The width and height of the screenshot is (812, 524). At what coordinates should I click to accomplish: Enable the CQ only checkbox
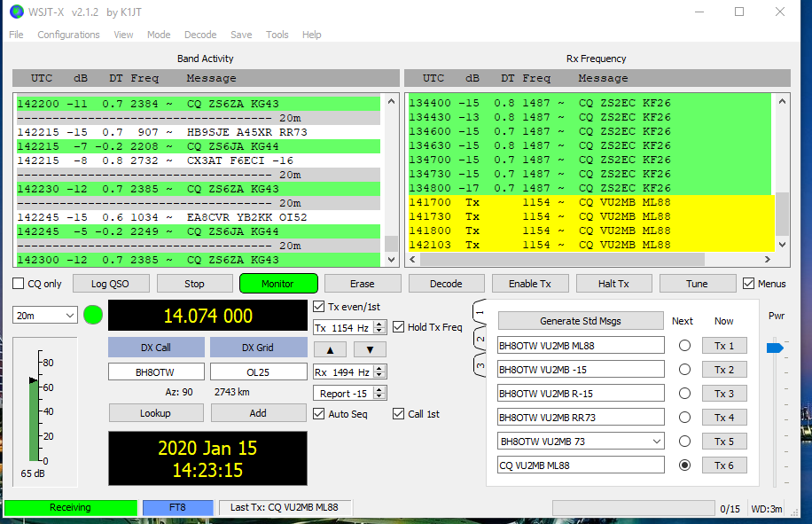[x=19, y=284]
